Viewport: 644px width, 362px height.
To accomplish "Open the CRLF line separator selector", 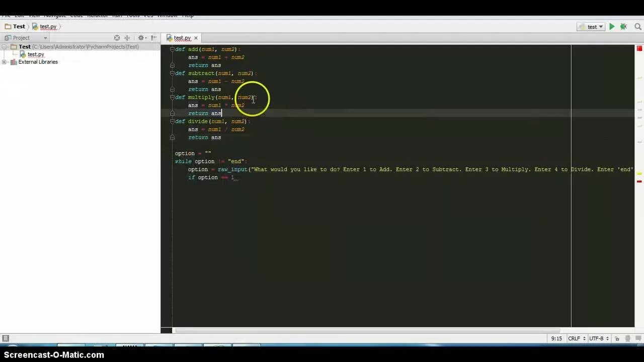I will 577,339.
